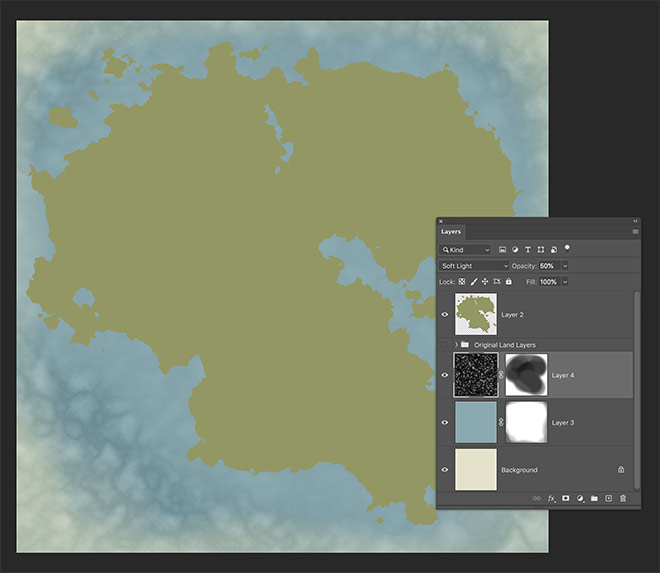Show the Original Land Layers group
The height and width of the screenshot is (573, 660).
pyautogui.click(x=445, y=344)
